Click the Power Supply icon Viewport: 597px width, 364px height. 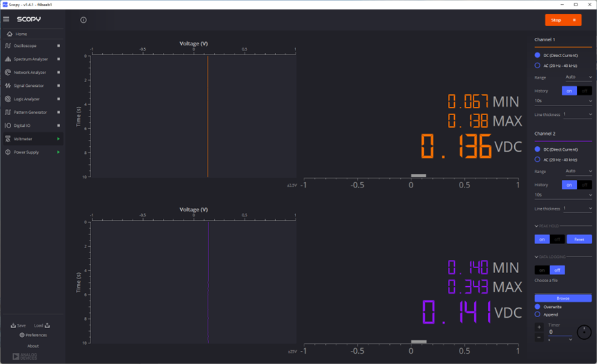[8, 152]
